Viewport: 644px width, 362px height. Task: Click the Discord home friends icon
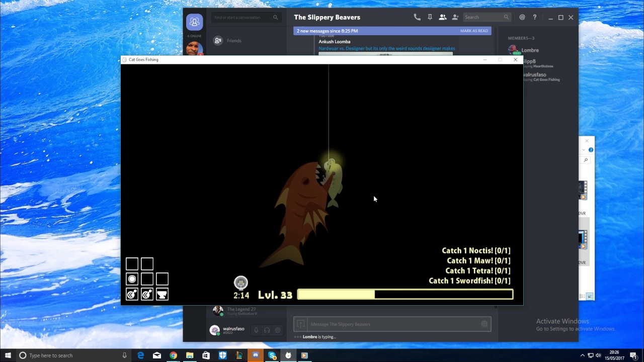(194, 22)
